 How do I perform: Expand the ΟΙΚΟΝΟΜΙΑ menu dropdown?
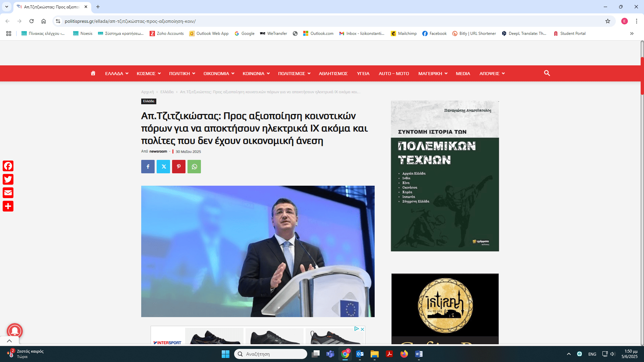[219, 73]
